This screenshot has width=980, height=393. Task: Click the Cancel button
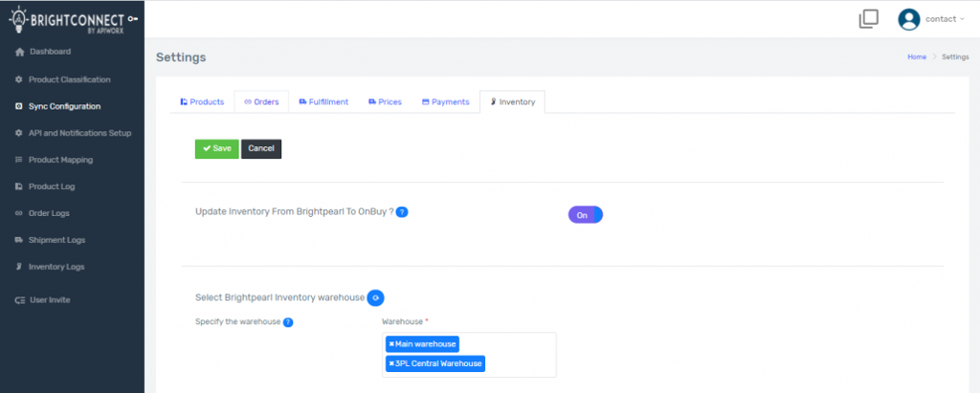[x=261, y=149]
